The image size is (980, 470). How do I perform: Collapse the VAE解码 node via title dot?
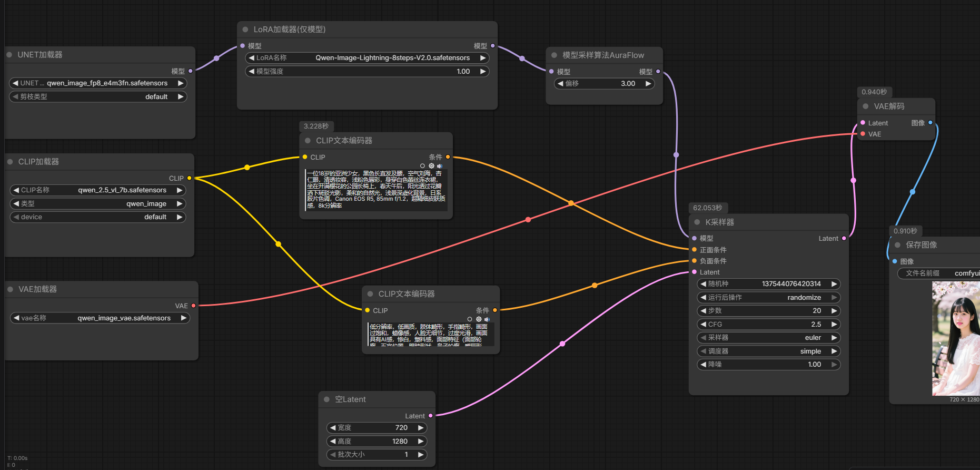coord(866,106)
